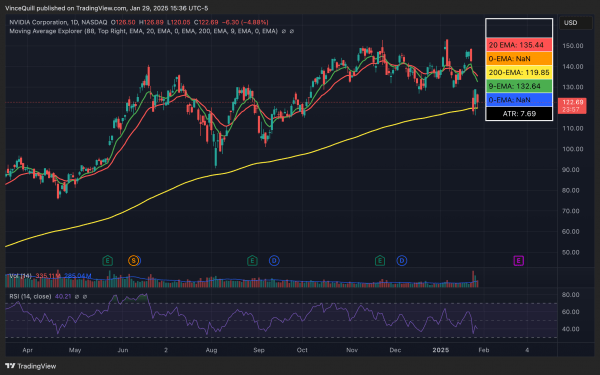Click the green earnings E marker near late November
The image size is (600, 375).
pos(380,261)
